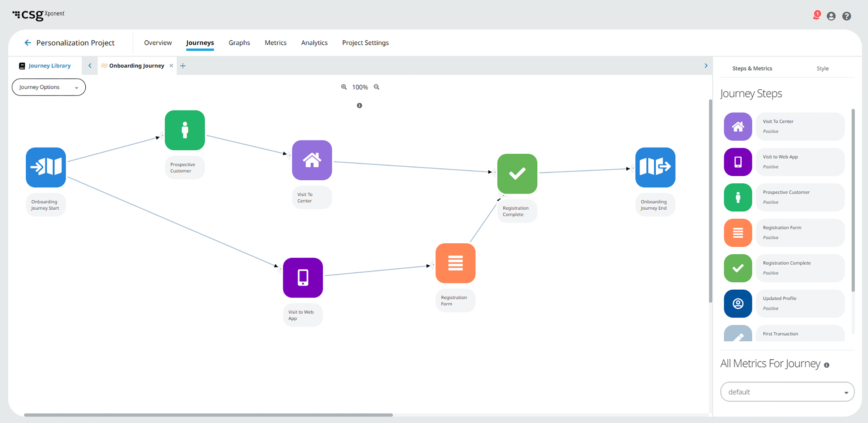Switch to the Graphs tab
868x423 pixels.
click(239, 43)
